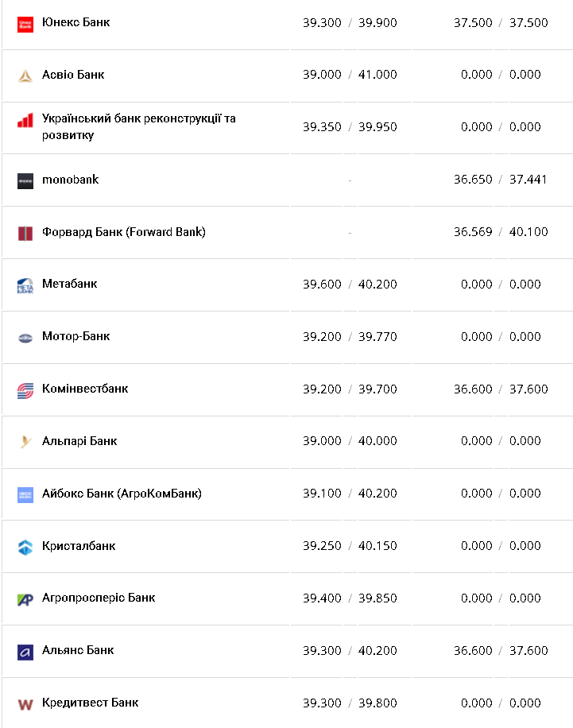
Task: Click Метабанк's 39.600 / 40.200 rate
Action: (350, 285)
